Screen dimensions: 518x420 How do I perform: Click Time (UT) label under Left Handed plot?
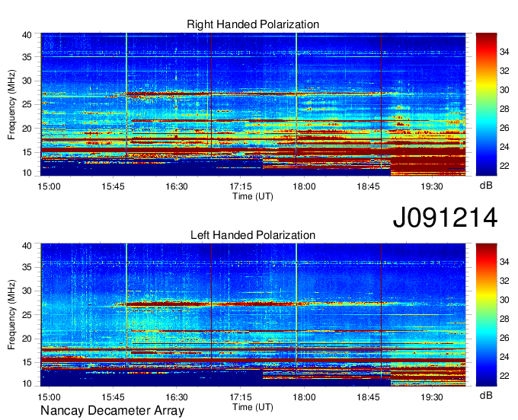click(253, 407)
